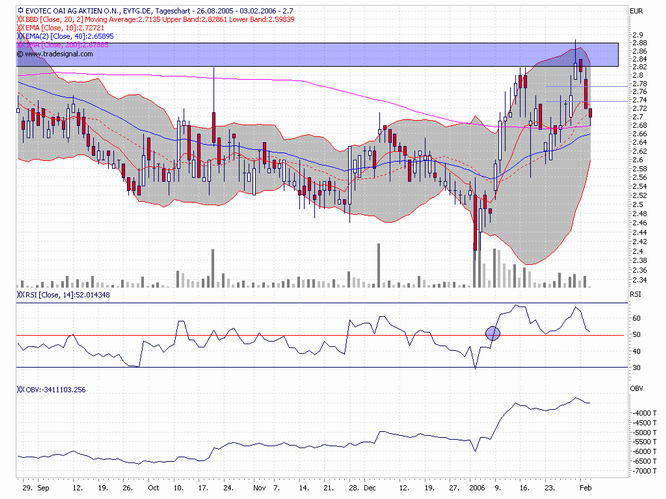Click the Sep label on date axis
Viewport: 666px width, 499px height.
43,488
